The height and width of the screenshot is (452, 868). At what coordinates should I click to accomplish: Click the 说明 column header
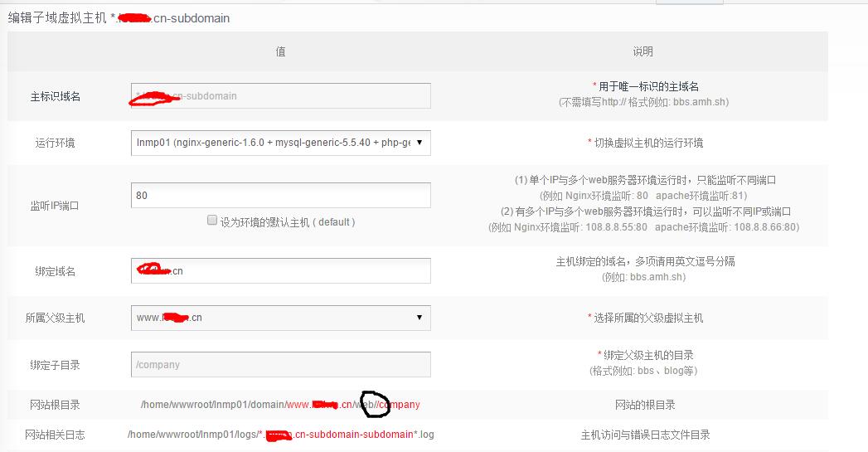point(643,51)
